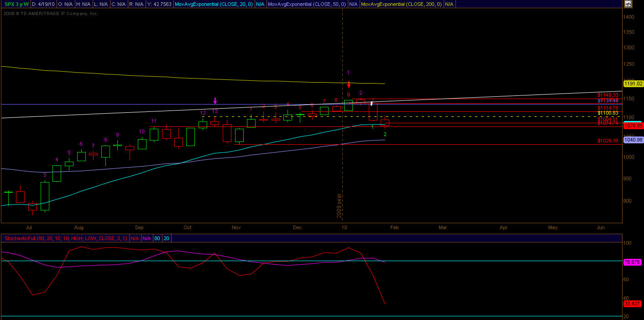This screenshot has height=320, width=644.
Task: Click the purple 1040.98 price bubble
Action: pos(633,140)
